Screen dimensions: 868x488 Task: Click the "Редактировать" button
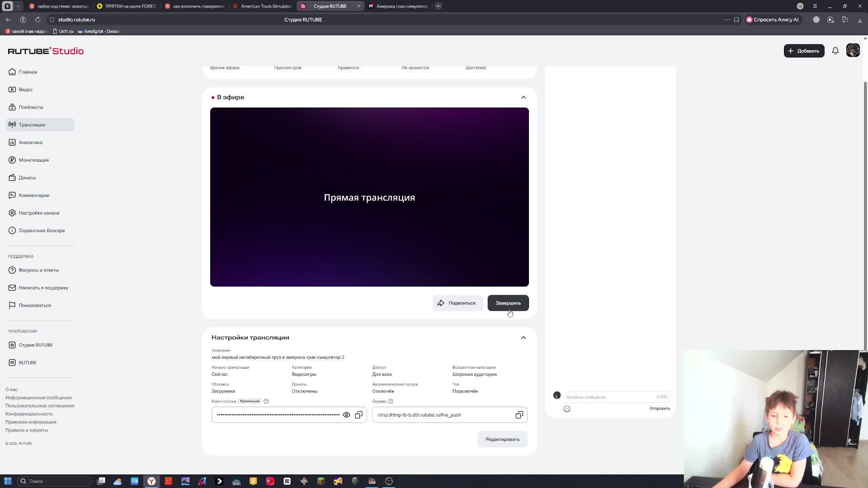[x=502, y=439]
